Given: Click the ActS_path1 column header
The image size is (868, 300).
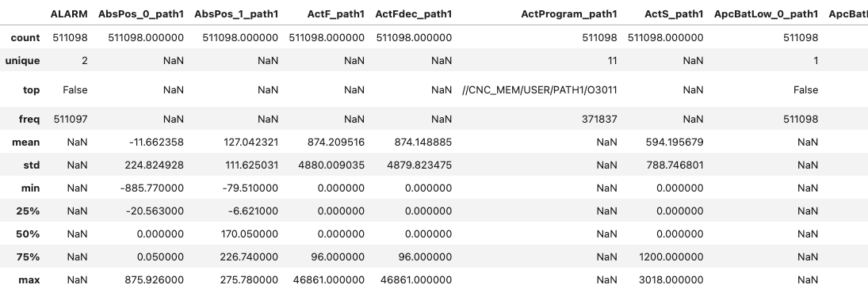Looking at the screenshot, I should click(675, 13).
